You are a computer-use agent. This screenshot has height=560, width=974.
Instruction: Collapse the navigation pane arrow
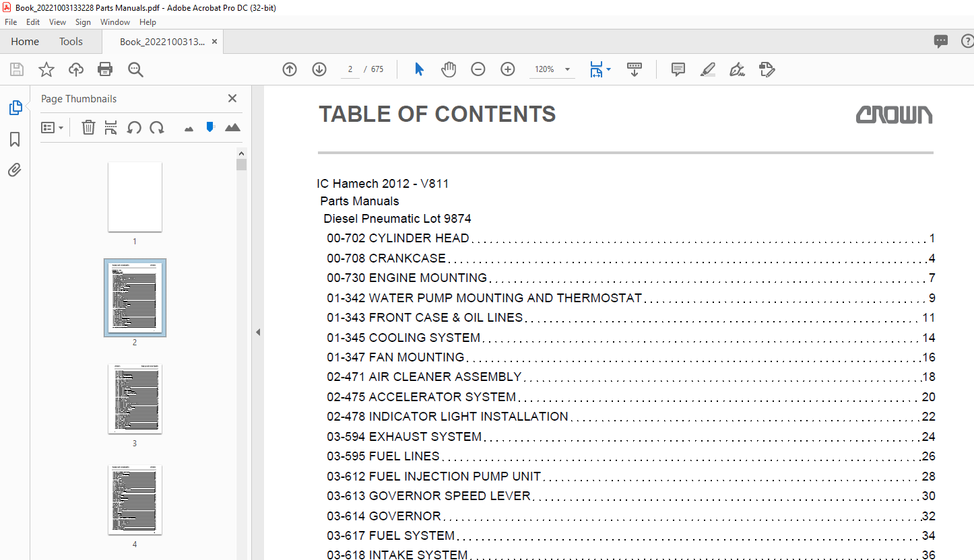(257, 332)
